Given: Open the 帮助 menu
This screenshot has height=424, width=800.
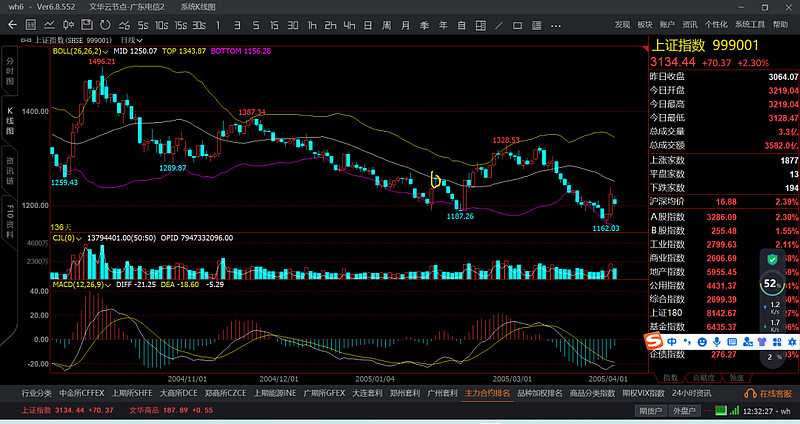Looking at the screenshot, I should (x=780, y=24).
